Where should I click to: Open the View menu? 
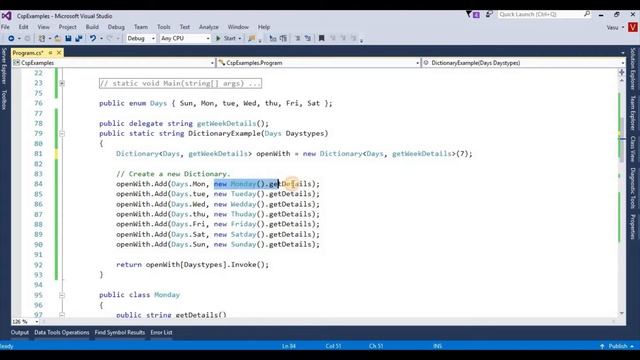click(x=43, y=27)
